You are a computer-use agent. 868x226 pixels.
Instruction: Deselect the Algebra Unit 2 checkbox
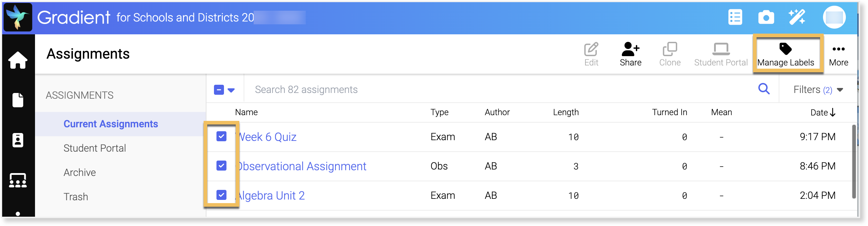pyautogui.click(x=221, y=195)
